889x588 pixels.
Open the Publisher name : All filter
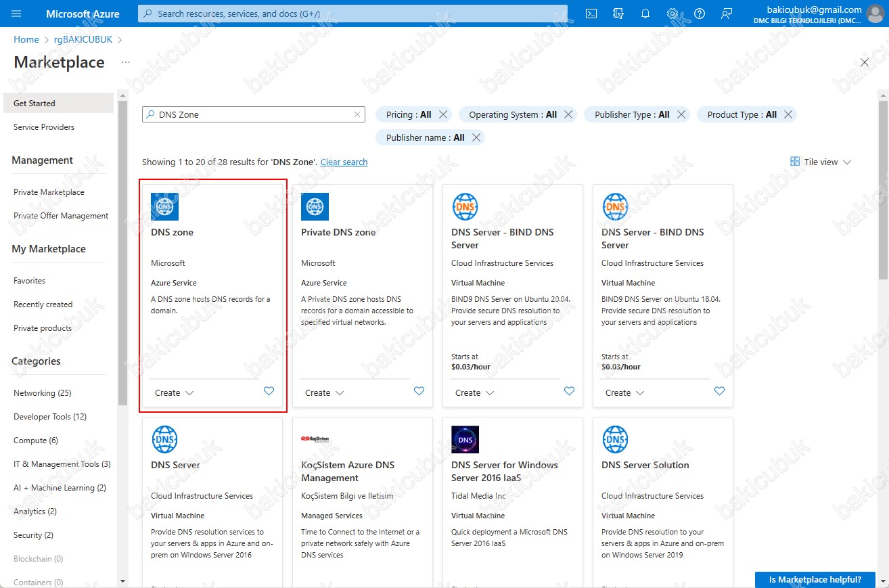pos(425,137)
